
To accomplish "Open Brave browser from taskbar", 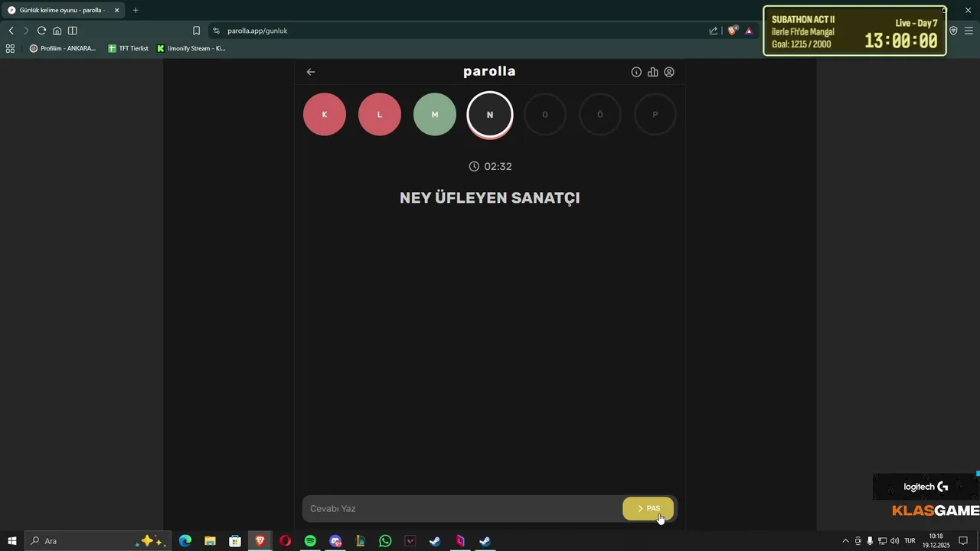I will tap(260, 541).
